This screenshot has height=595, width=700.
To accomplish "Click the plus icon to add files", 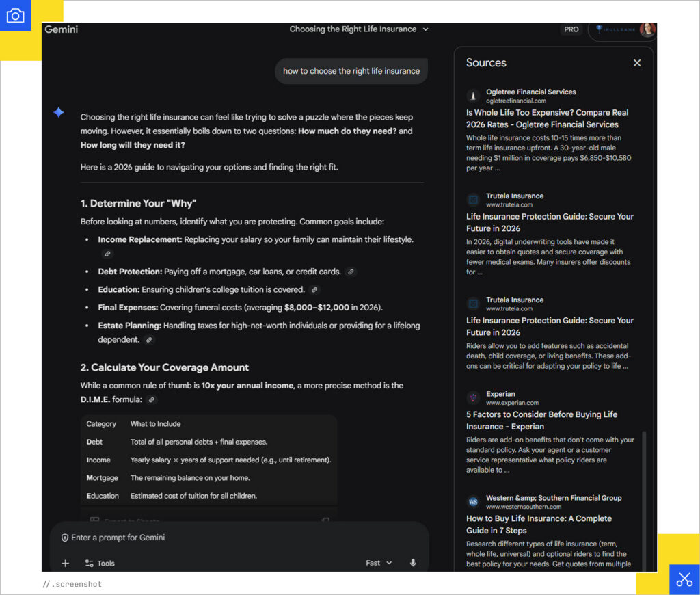I will pos(66,564).
